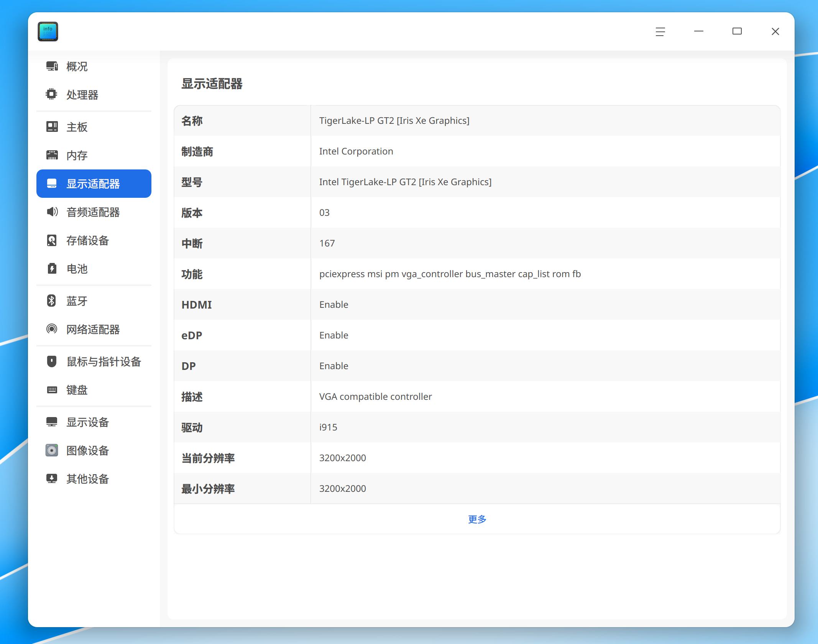This screenshot has width=818, height=644.
Task: Click the device manager app icon in title bar
Action: point(48,31)
